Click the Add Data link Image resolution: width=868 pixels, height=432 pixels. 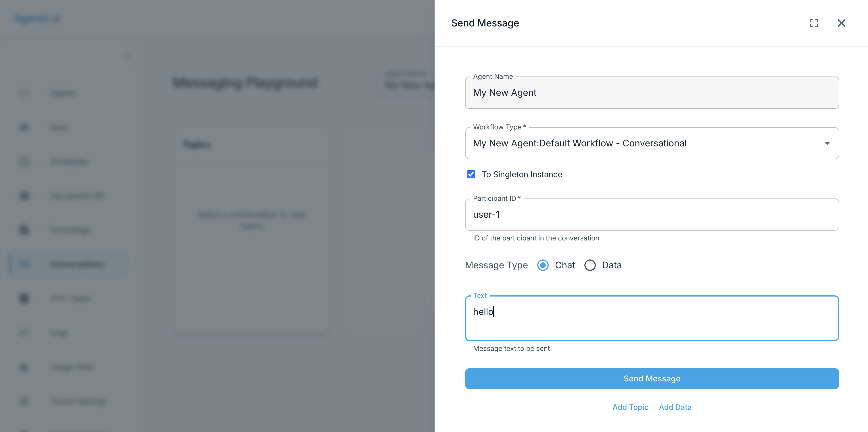675,407
